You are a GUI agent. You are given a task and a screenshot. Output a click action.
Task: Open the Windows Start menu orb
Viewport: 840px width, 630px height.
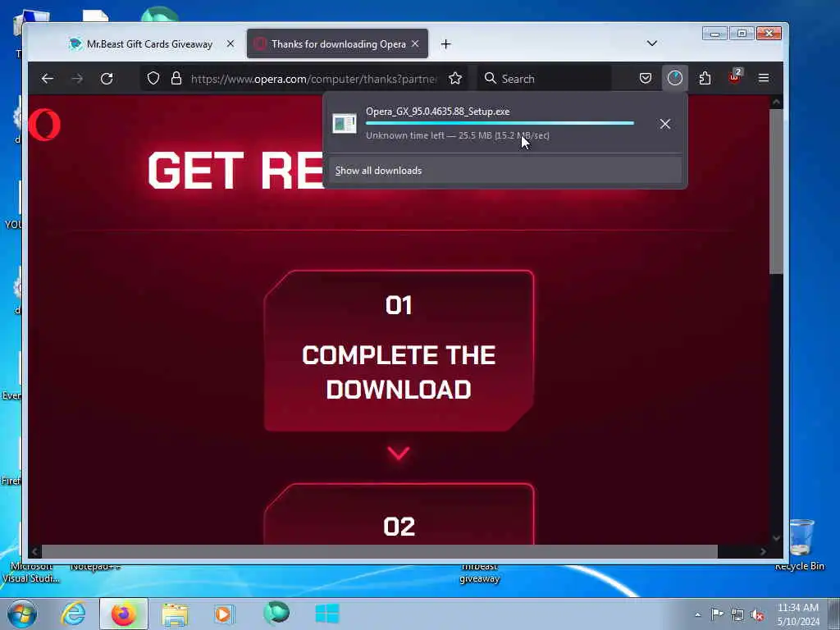click(22, 614)
